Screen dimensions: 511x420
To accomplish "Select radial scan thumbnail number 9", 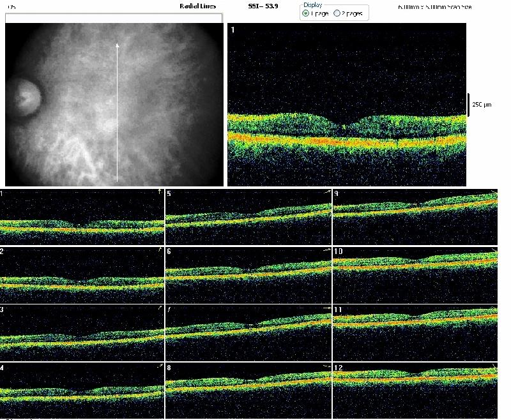I will tap(415, 216).
